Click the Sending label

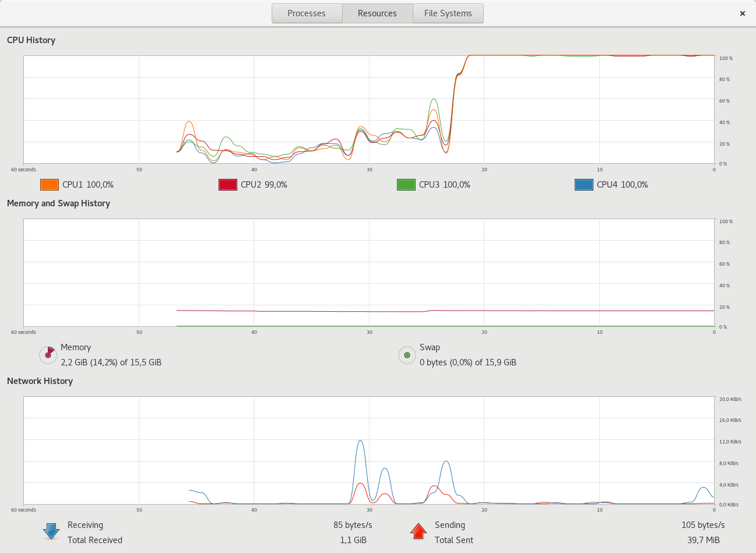pos(450,525)
